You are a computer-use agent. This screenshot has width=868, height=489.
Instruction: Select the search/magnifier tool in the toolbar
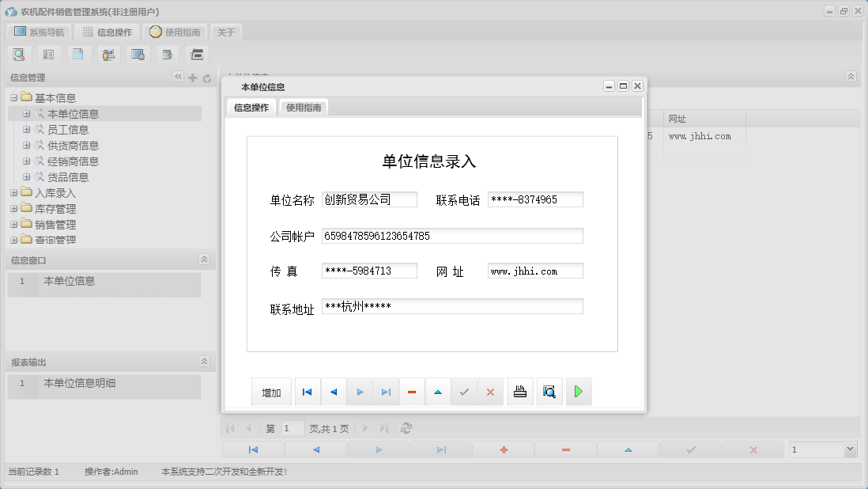(x=19, y=54)
